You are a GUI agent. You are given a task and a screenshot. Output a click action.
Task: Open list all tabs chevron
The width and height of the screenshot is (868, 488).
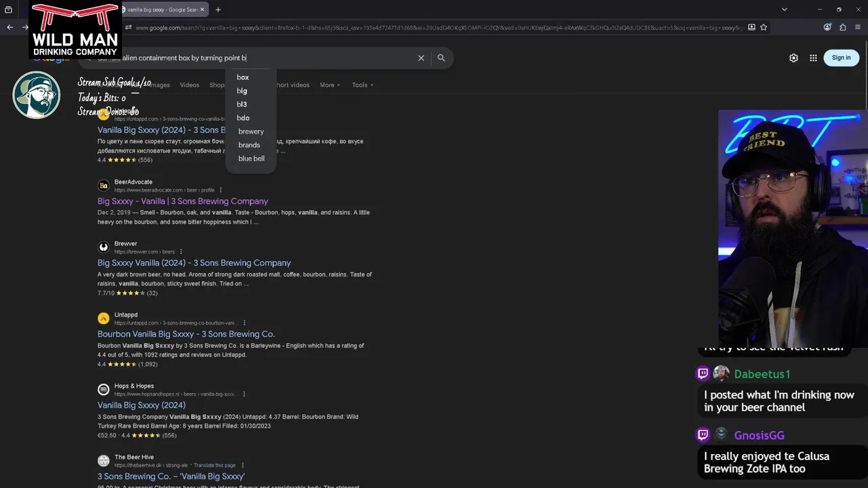click(785, 9)
